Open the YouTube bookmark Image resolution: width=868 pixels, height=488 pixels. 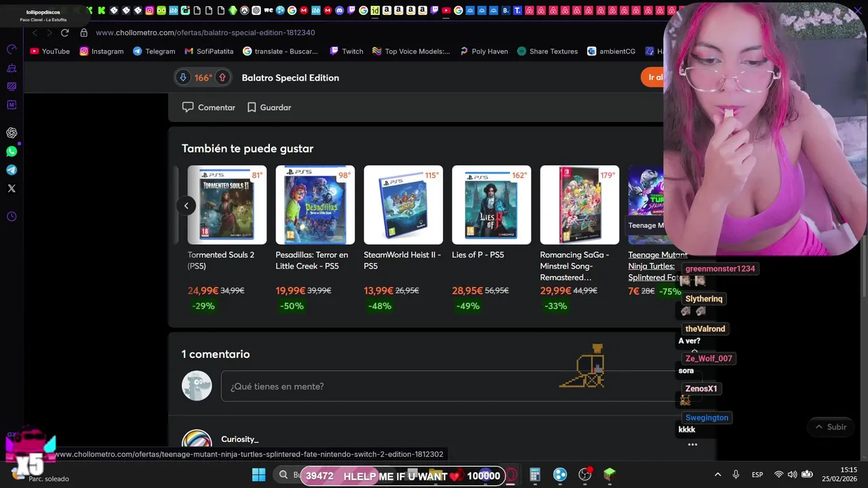point(50,52)
